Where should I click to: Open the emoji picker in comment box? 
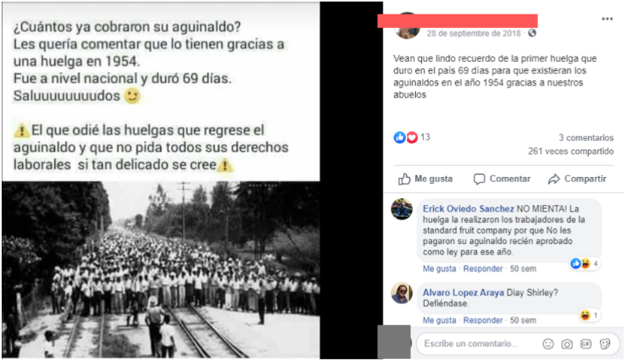(x=548, y=344)
